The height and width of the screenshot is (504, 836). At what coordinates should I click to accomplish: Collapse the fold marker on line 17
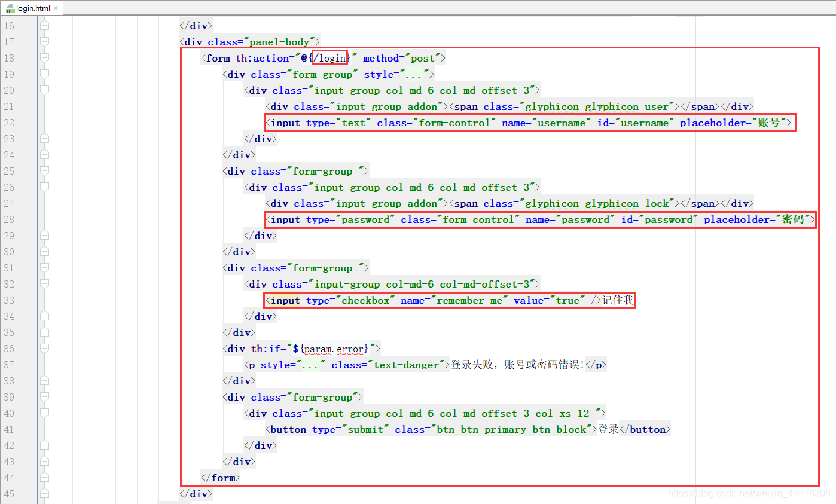[44, 42]
